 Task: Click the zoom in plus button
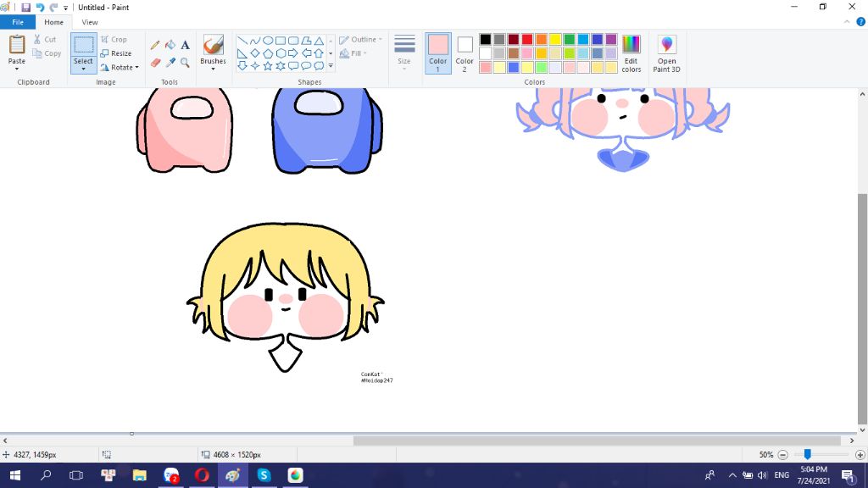[x=860, y=455]
